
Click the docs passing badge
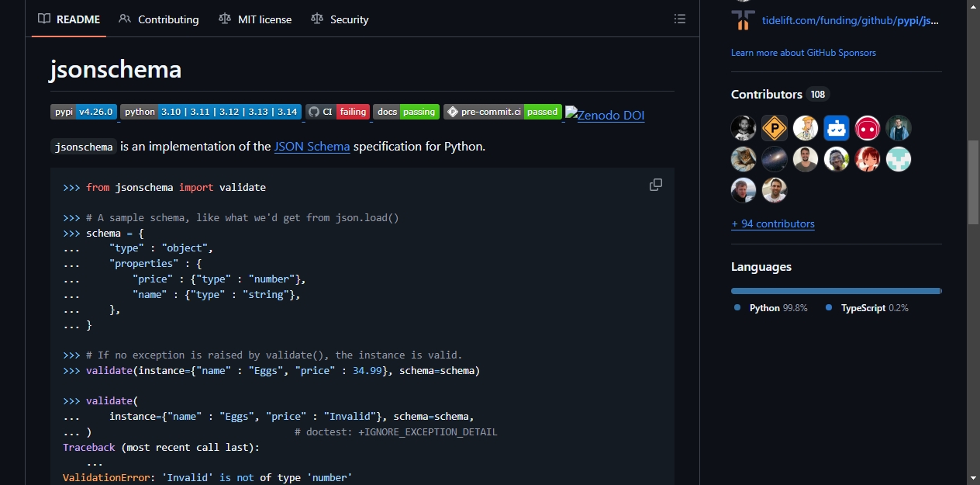406,112
